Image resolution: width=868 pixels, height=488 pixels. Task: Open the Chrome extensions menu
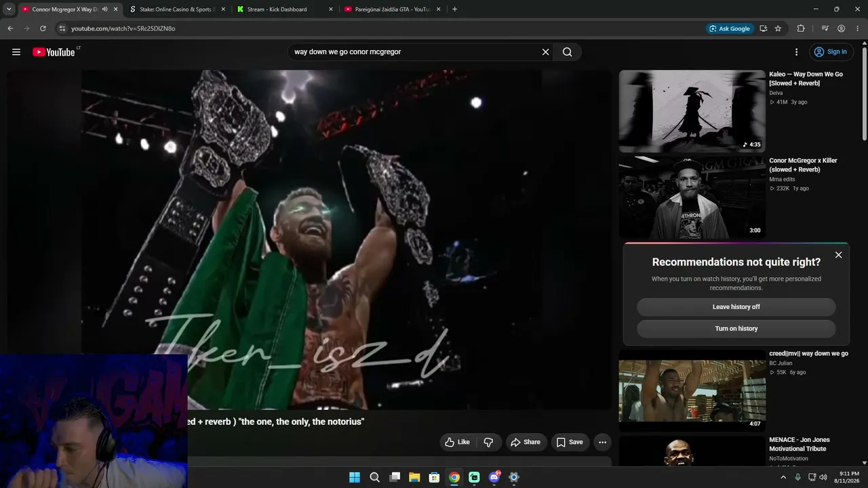click(801, 28)
